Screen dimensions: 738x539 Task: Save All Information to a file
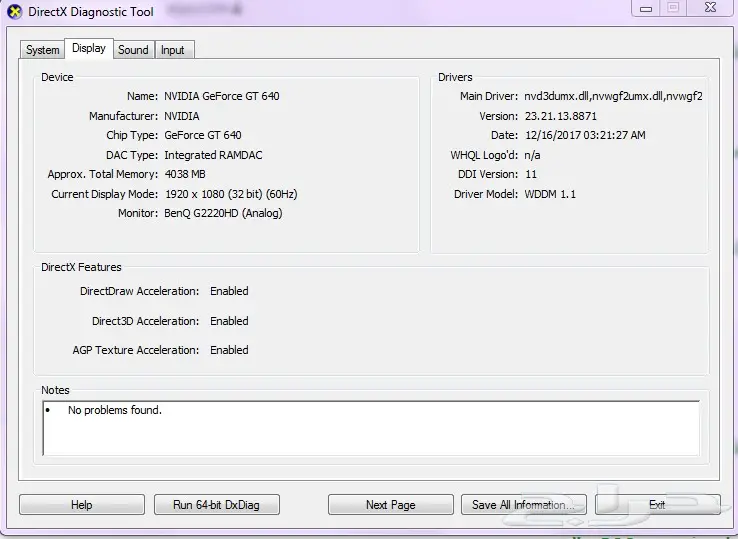click(x=523, y=505)
